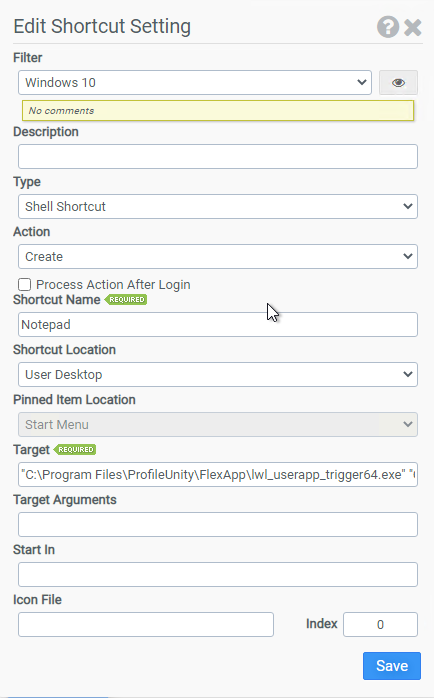Click the Target Arguments input box
The height and width of the screenshot is (698, 434).
218,524
